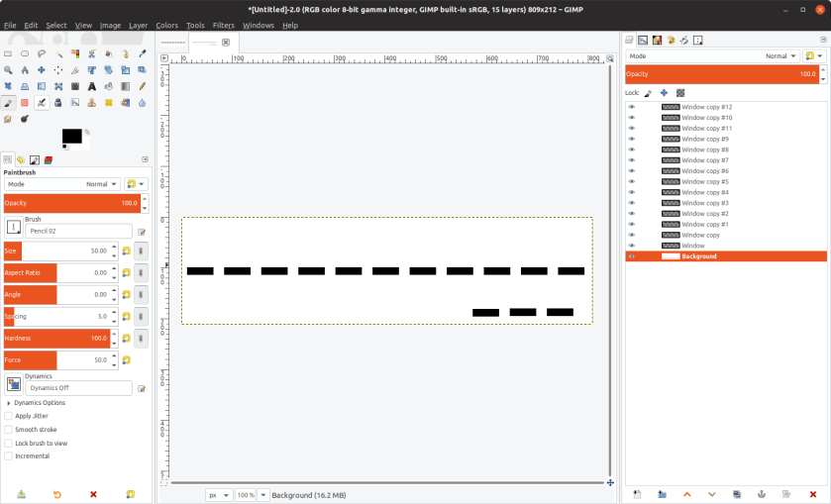Select the Rectangle Select tool
831x504 pixels.
(x=8, y=53)
